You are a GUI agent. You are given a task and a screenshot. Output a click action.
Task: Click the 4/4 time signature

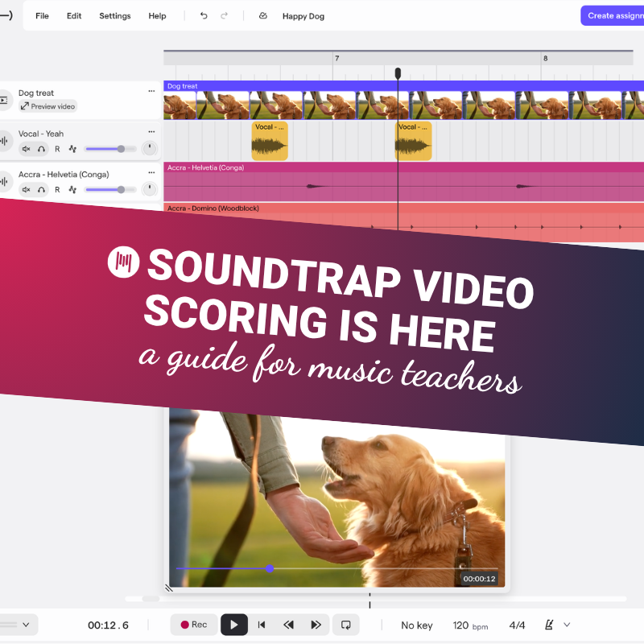pyautogui.click(x=517, y=625)
